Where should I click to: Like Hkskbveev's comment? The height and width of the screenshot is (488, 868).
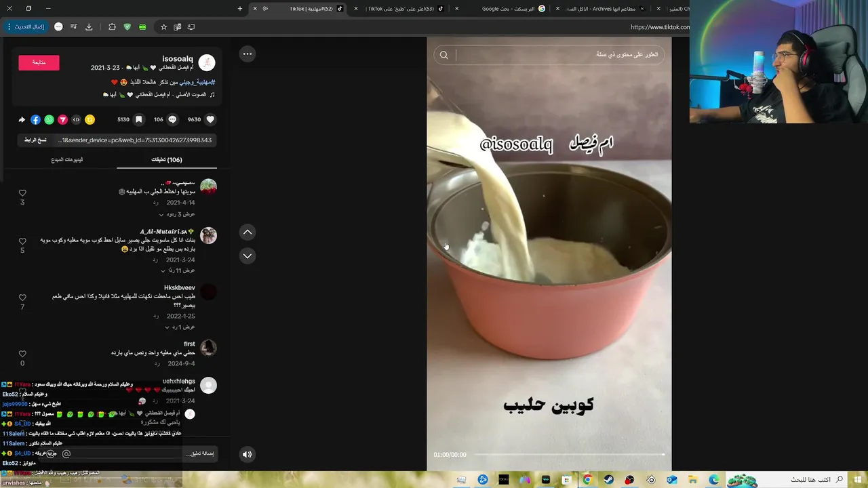pos(22,298)
